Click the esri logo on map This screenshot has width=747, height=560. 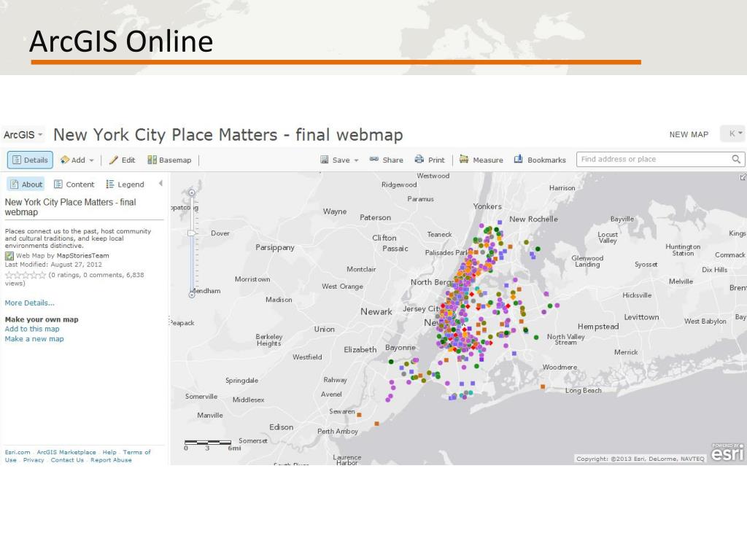(x=727, y=452)
